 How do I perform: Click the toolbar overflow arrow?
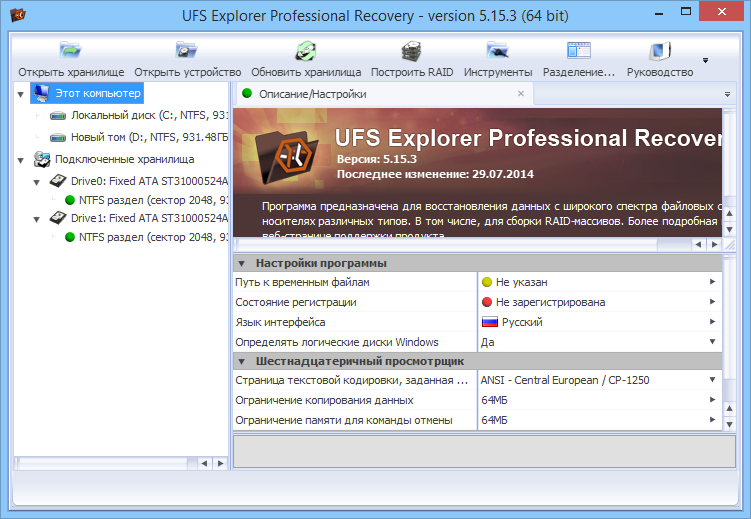tap(705, 60)
